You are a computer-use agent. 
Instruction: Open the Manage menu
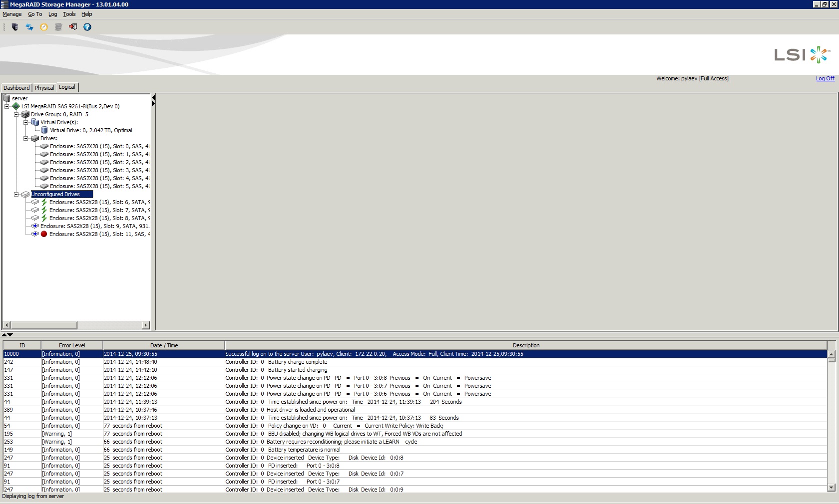click(x=12, y=14)
